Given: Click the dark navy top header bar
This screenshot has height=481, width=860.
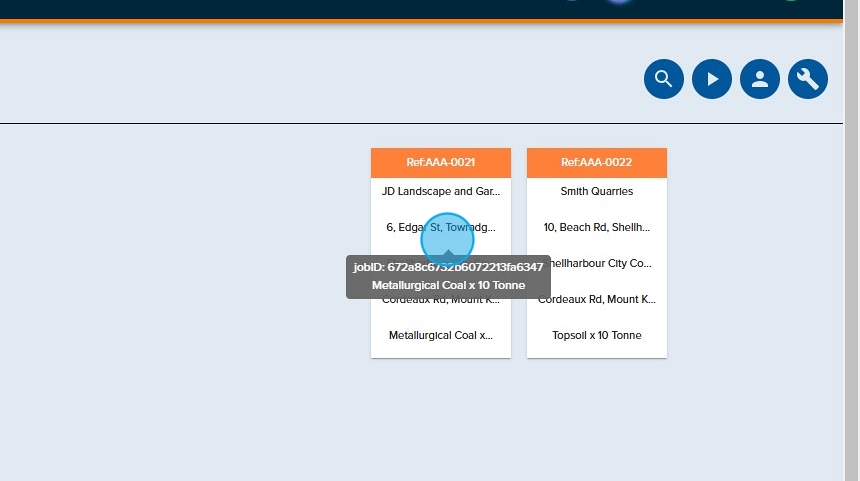Looking at the screenshot, I should 300,8.
